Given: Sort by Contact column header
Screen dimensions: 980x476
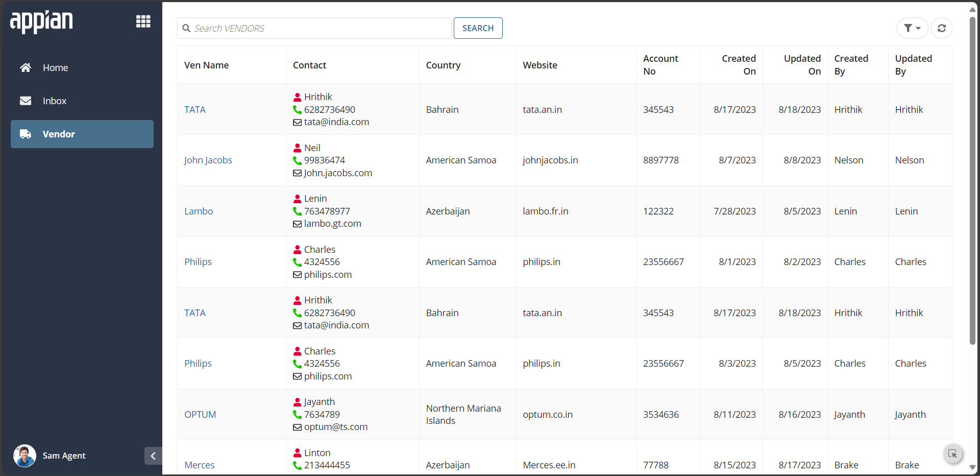Looking at the screenshot, I should [309, 65].
